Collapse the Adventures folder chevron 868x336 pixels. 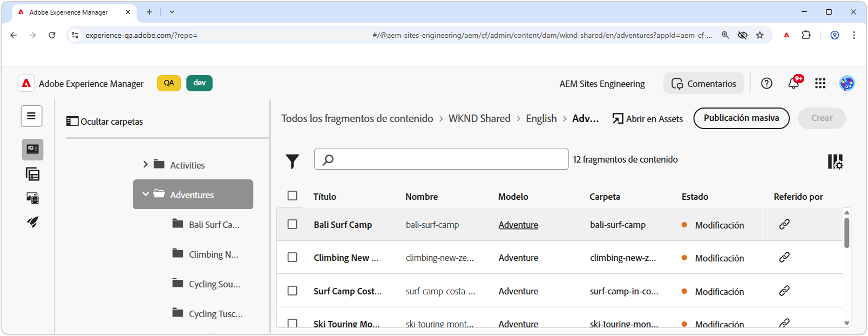(145, 194)
